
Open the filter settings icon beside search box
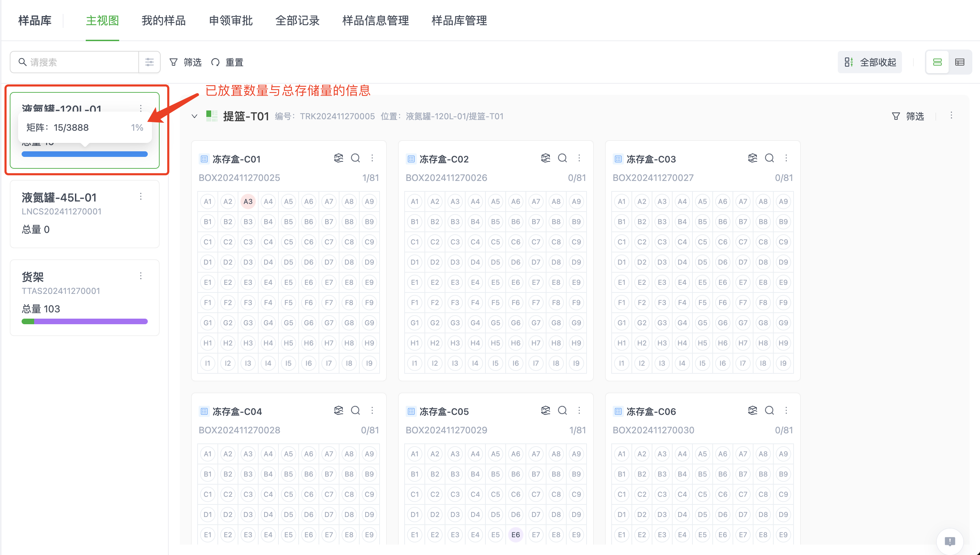tap(150, 62)
